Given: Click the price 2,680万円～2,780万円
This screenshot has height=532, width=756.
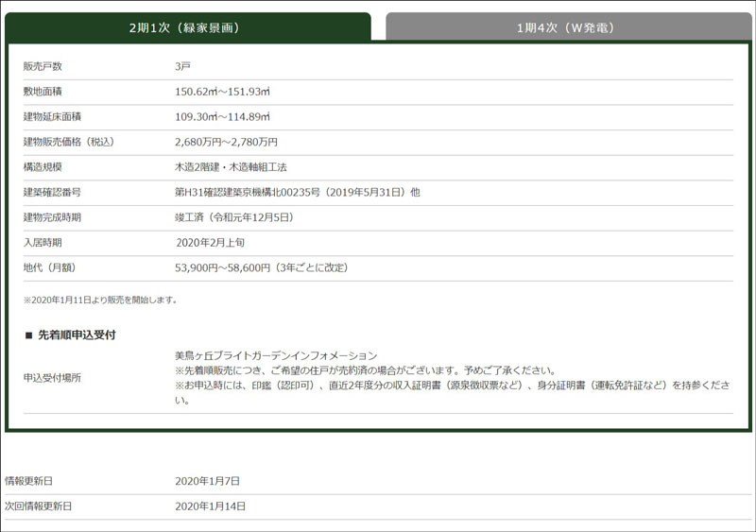Looking at the screenshot, I should click(226, 142).
